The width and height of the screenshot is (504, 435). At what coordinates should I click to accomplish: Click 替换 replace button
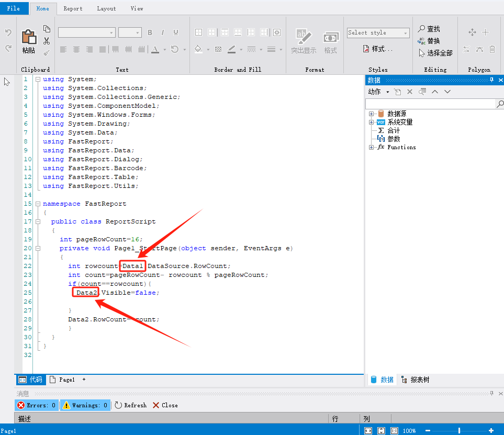tap(429, 41)
